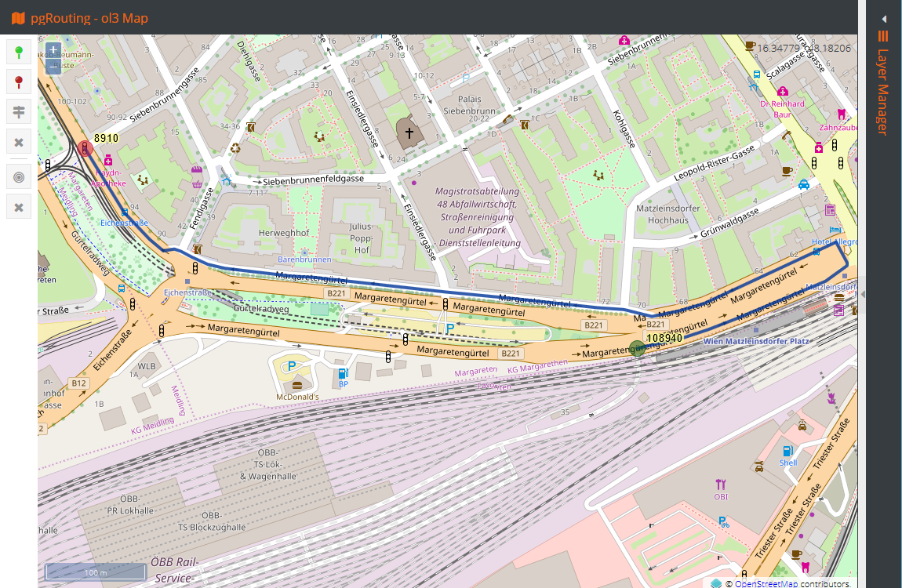Open the OpenStreetMap attribution link
The width and height of the screenshot is (902, 588).
[x=766, y=583]
